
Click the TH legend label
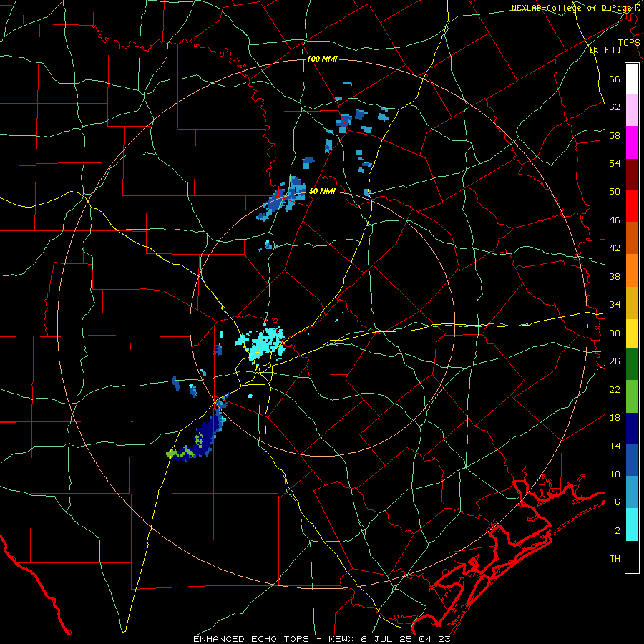[615, 558]
